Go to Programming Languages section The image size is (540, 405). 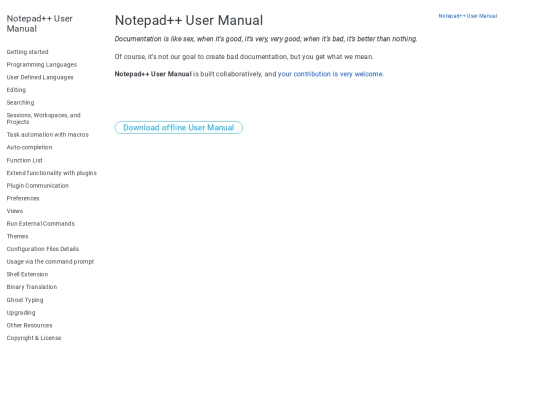(x=42, y=65)
